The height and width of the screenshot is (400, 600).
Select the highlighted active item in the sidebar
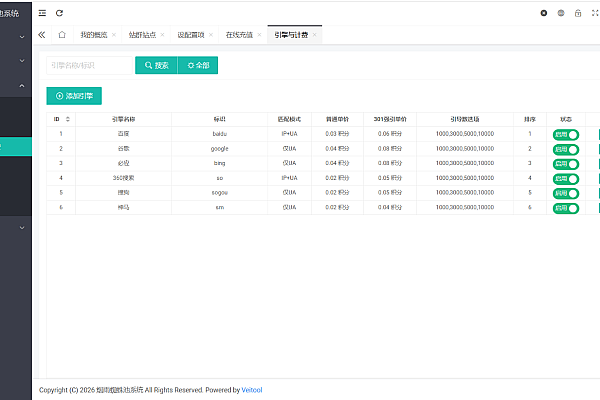coord(16,147)
